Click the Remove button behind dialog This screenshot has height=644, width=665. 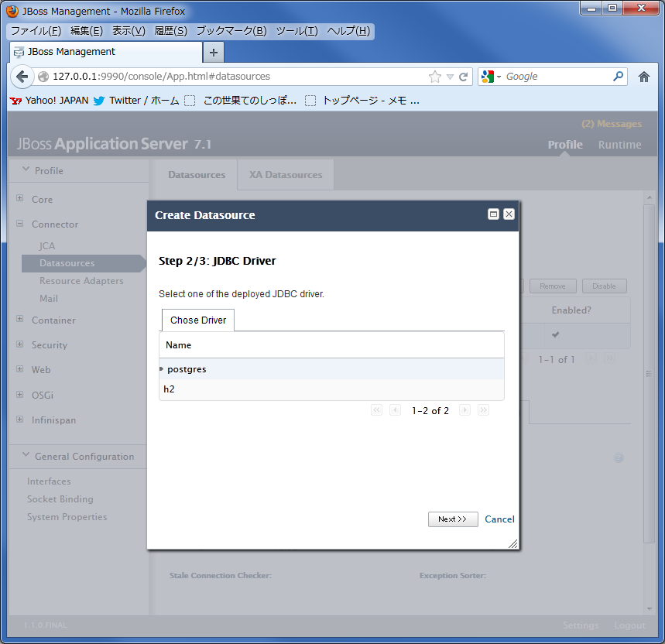pos(553,286)
